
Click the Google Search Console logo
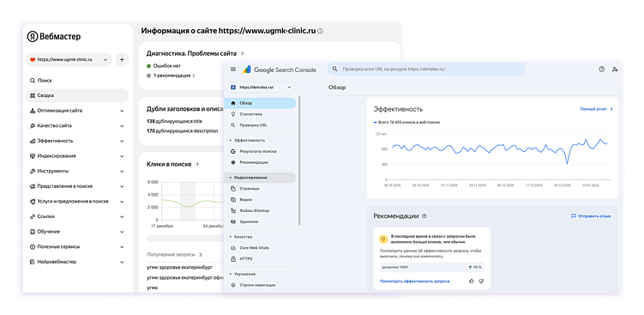[280, 70]
